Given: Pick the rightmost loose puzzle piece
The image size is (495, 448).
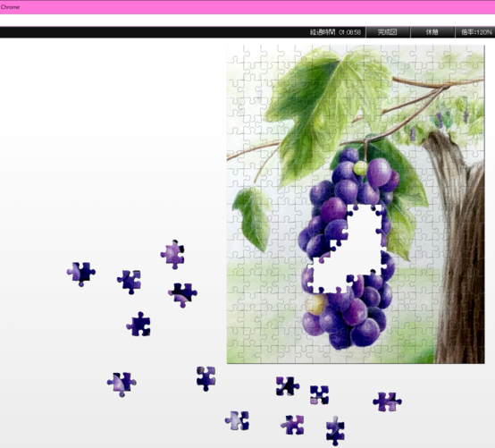Looking at the screenshot, I should click(387, 402).
